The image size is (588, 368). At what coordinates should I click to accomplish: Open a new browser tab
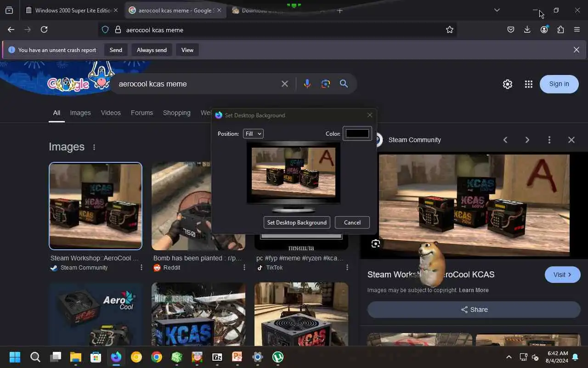point(339,10)
